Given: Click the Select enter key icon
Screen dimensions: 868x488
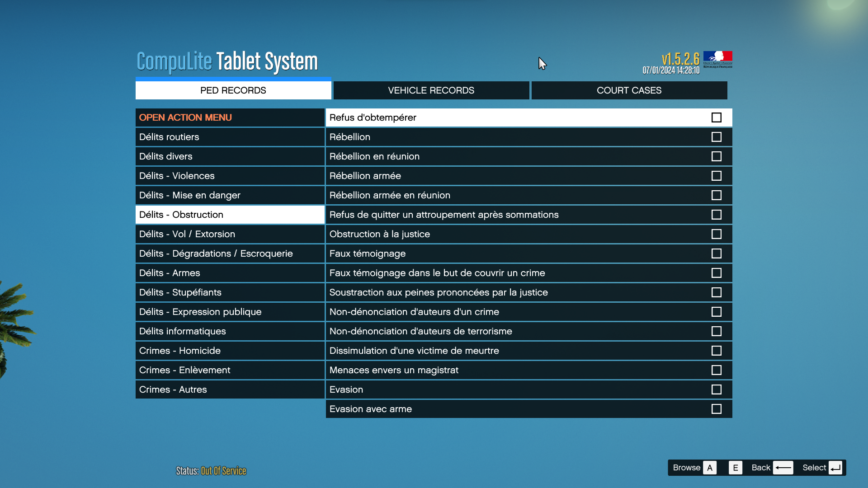Looking at the screenshot, I should pyautogui.click(x=835, y=468).
